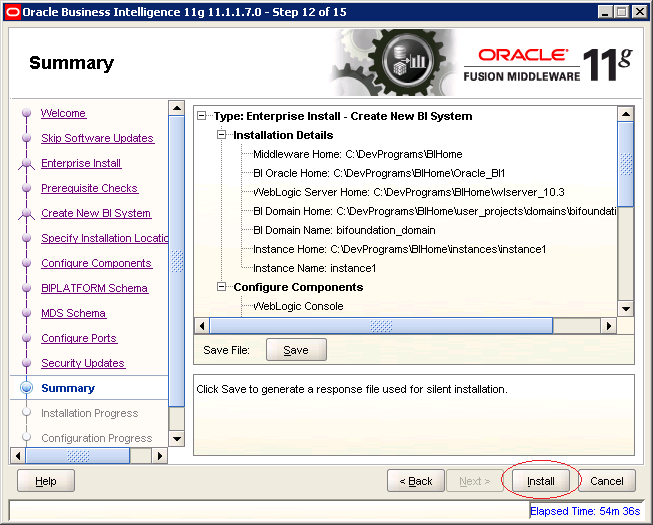Click the step list horizontal scrollbar thumb
The image size is (653, 525).
[78, 455]
